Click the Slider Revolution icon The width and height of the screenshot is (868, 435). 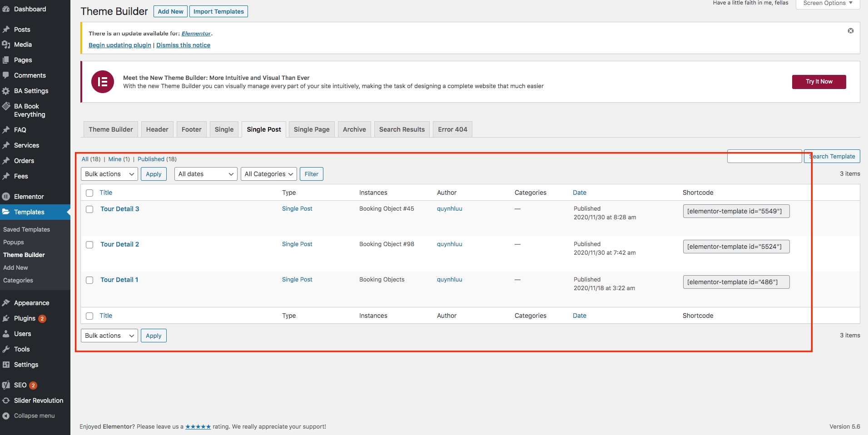pos(6,400)
